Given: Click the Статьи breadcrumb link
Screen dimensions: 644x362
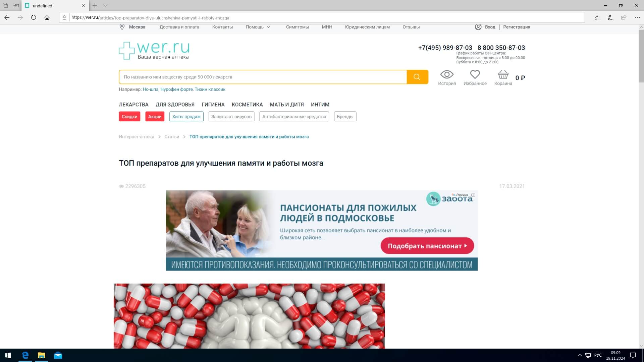Looking at the screenshot, I should (171, 137).
